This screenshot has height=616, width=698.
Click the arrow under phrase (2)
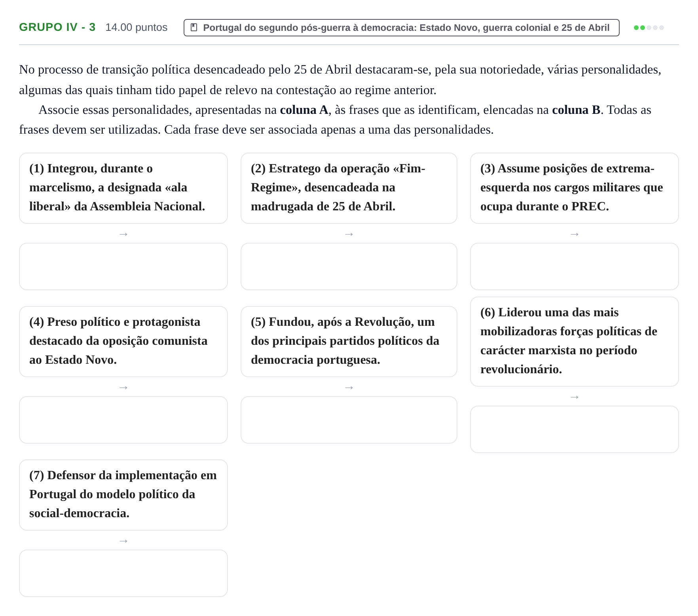[349, 234]
